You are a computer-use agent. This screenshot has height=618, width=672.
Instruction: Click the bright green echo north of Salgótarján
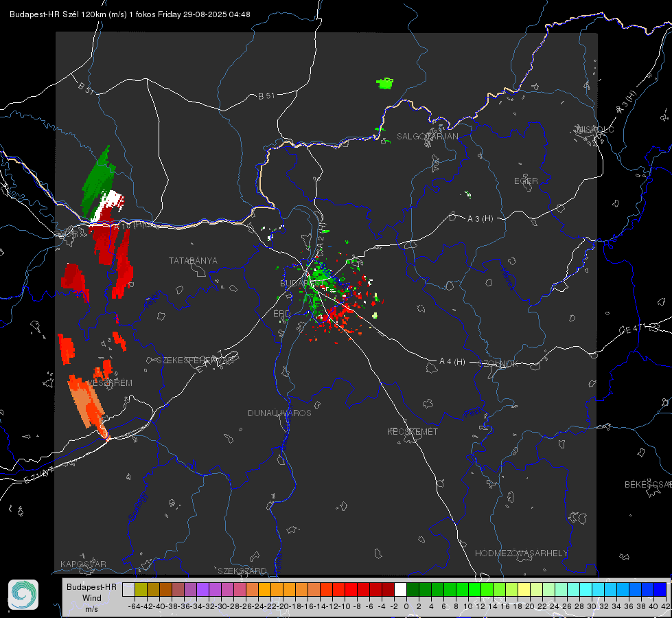click(385, 83)
